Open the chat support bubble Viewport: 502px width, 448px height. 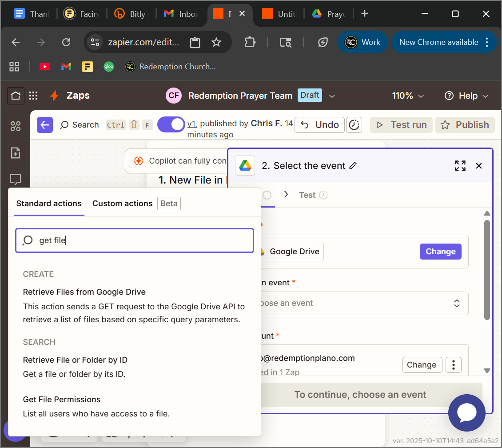[466, 412]
